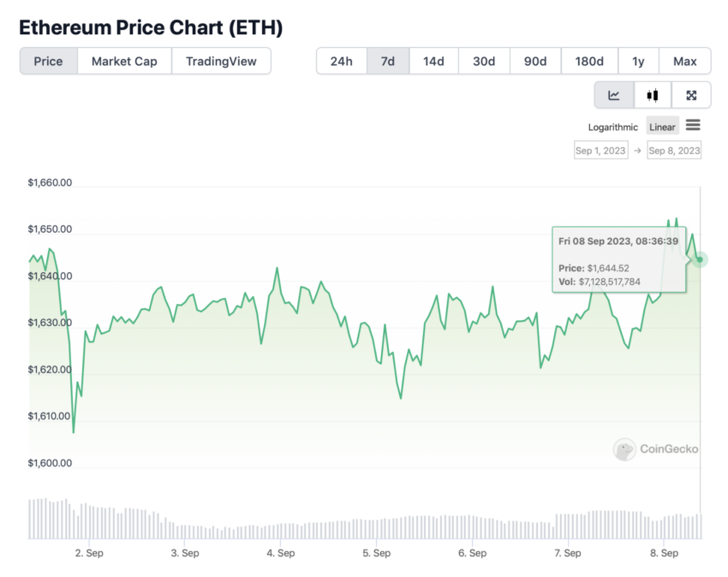Toggle Logarithmic scale
728x577 pixels.
613,128
